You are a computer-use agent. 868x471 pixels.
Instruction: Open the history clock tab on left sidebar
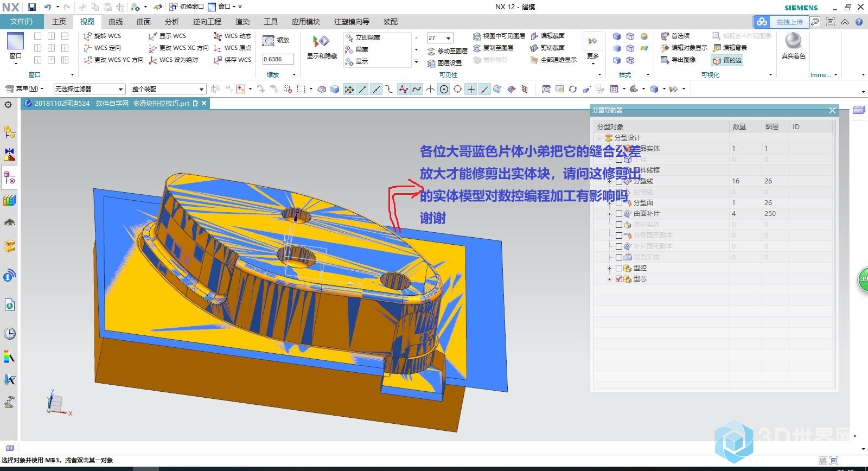[x=9, y=334]
